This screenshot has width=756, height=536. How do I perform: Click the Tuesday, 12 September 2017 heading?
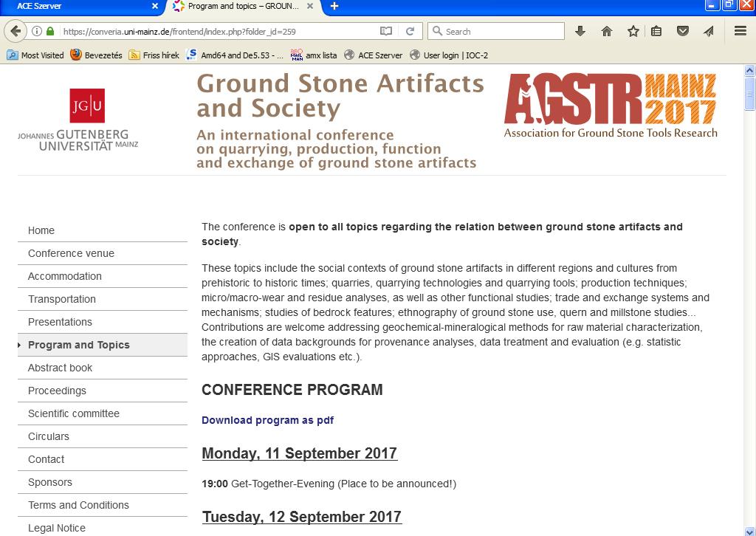(302, 517)
